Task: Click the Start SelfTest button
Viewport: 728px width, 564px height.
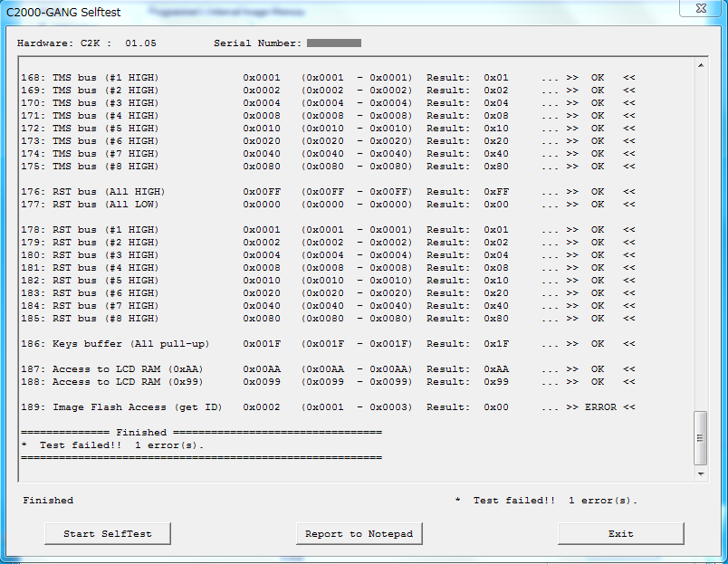Action: pos(108,534)
